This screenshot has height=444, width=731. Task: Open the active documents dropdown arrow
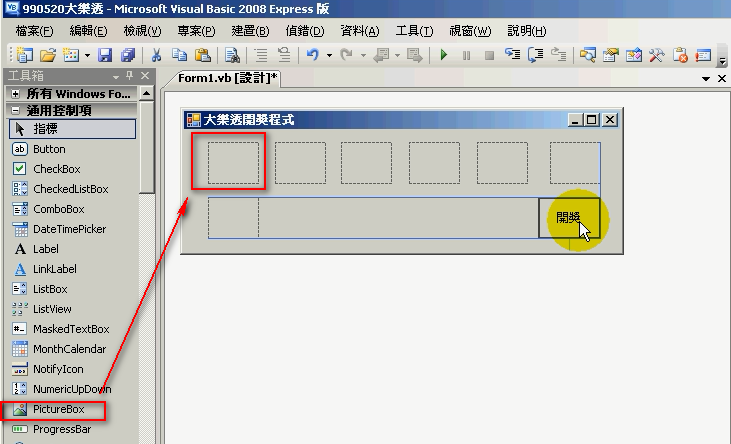point(706,79)
